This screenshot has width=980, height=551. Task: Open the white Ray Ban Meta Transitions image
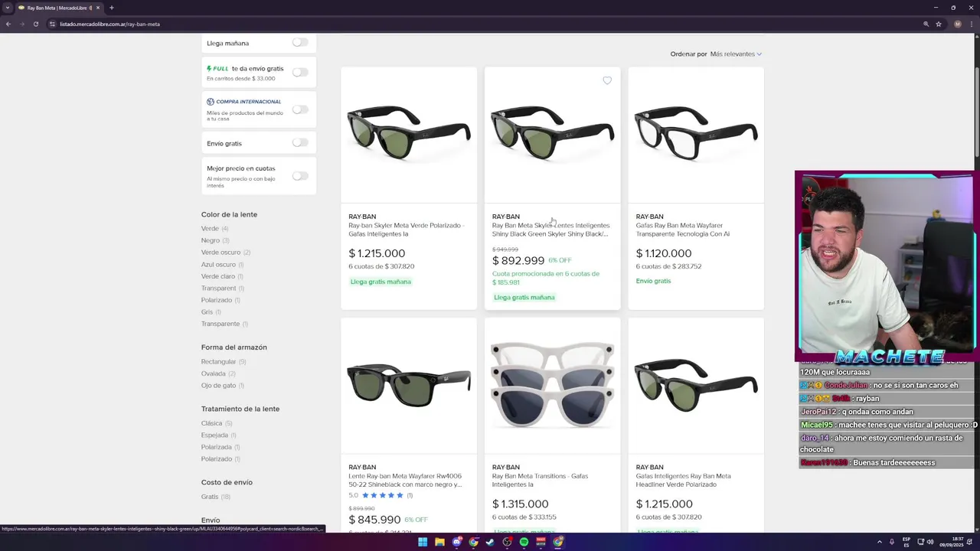coord(552,386)
